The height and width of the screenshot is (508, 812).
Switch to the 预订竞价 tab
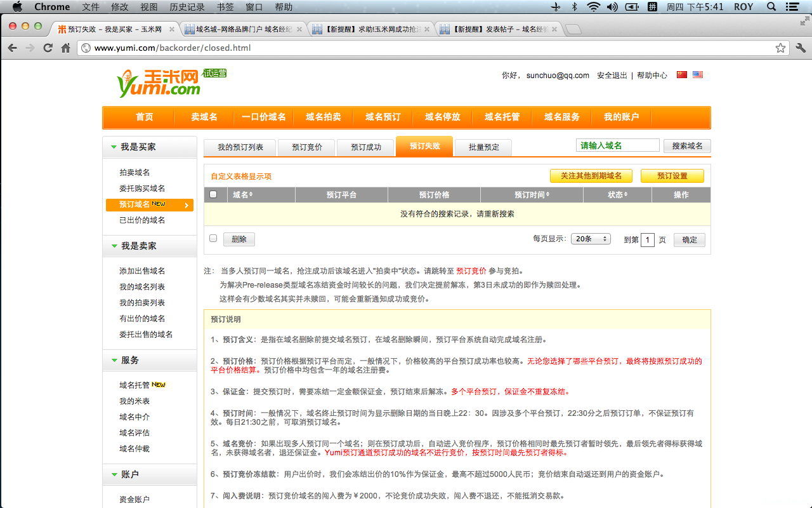306,147
